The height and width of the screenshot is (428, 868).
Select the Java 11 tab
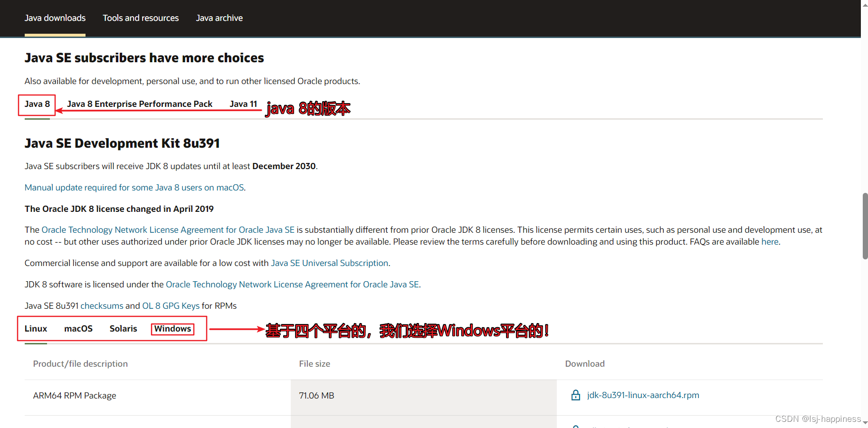(x=243, y=104)
